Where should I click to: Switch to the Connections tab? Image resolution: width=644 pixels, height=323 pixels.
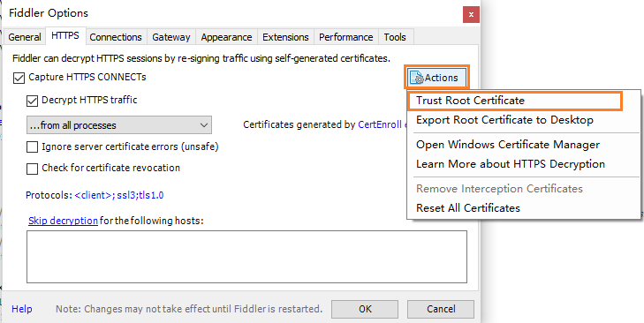(116, 37)
